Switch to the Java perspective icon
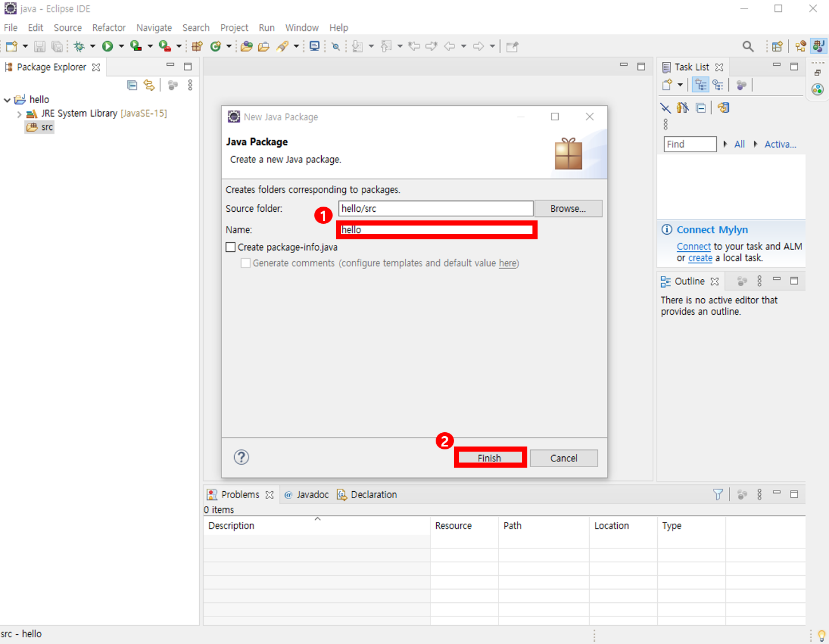The image size is (829, 644). pyautogui.click(x=819, y=46)
